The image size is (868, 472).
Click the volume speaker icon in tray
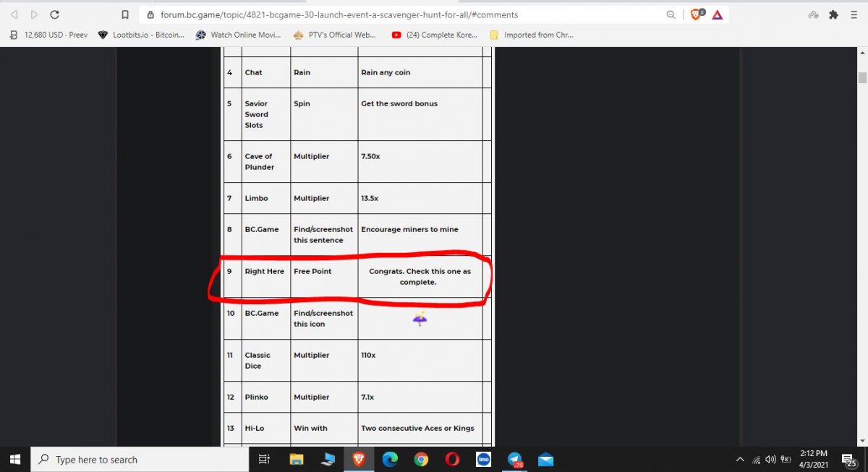click(x=770, y=460)
